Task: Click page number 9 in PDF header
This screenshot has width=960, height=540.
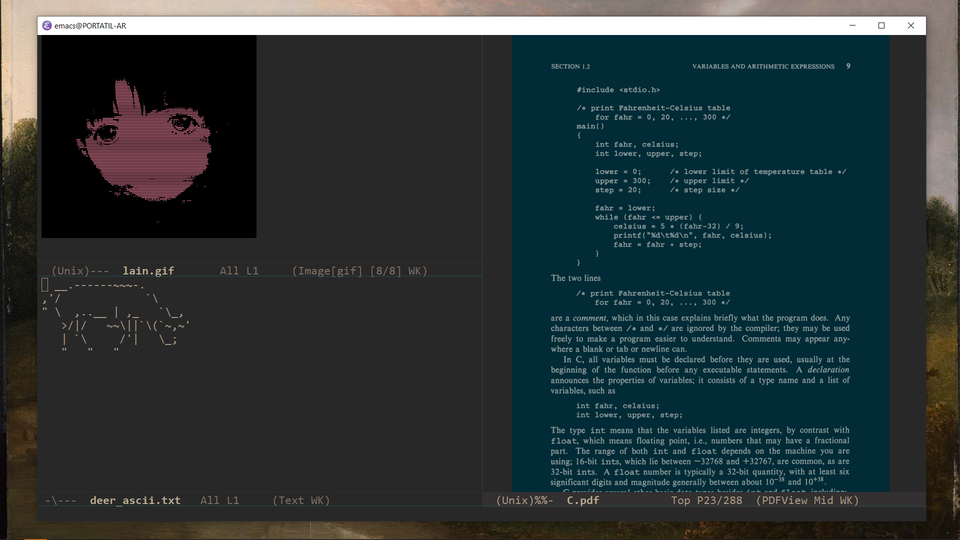Action: [848, 66]
